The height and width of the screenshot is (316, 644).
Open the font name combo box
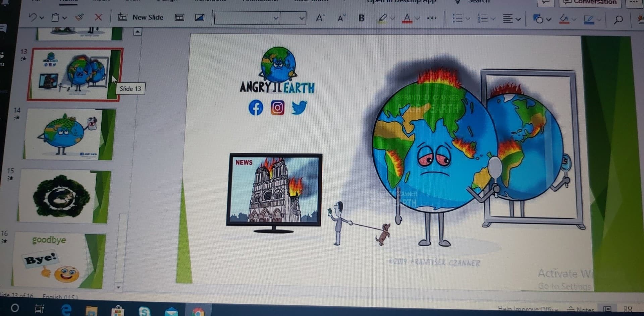(247, 18)
